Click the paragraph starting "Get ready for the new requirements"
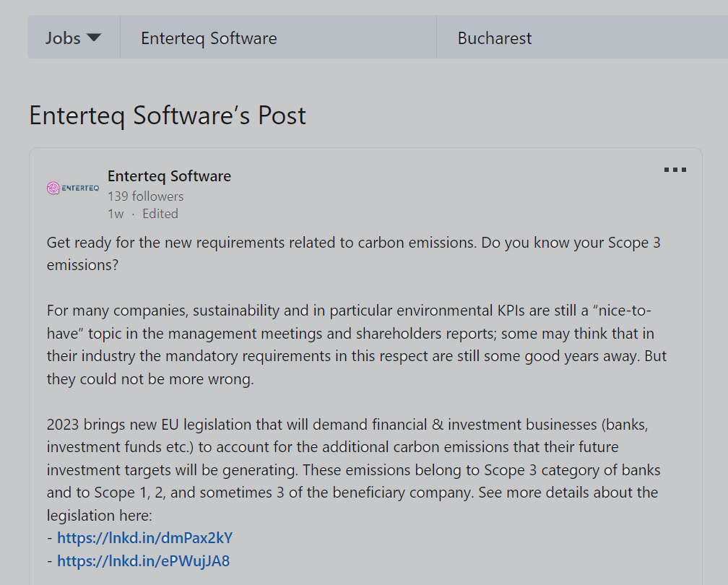 [x=354, y=253]
